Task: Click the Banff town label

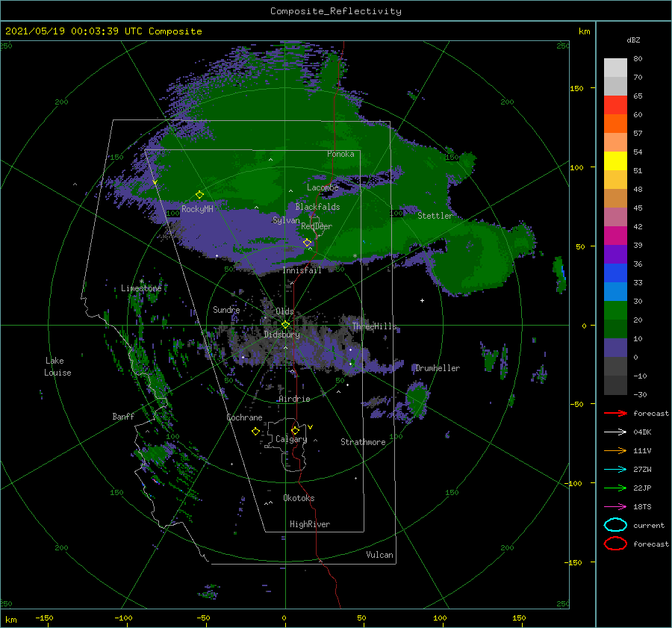Action: point(123,416)
